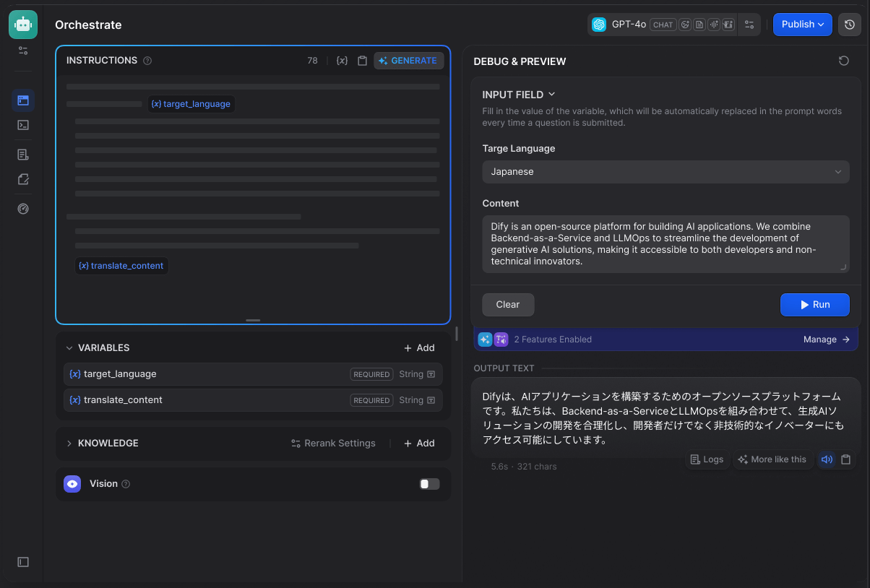Image resolution: width=870 pixels, height=588 pixels.
Task: Click the vision capability icon beside CHAT
Action: (685, 25)
